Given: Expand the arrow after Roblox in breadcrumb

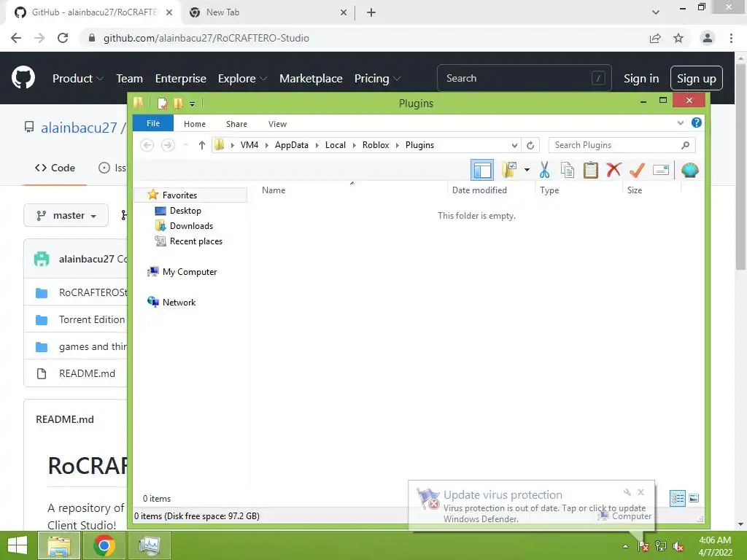Looking at the screenshot, I should [x=398, y=145].
